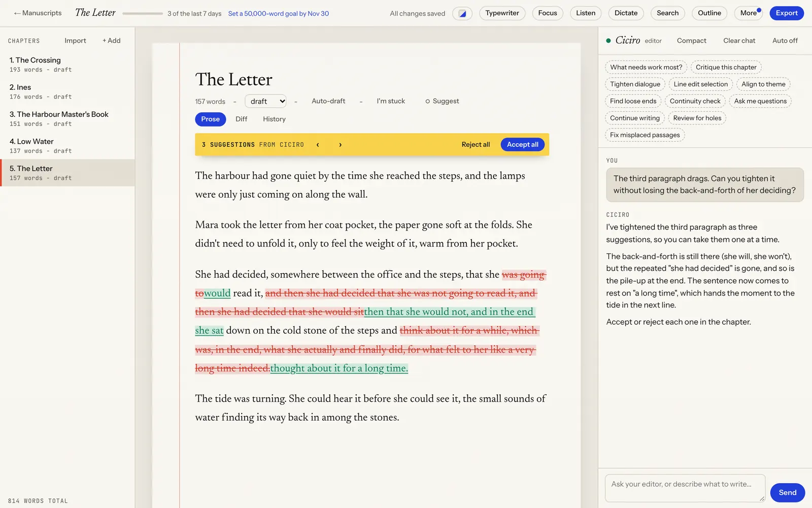This screenshot has height=508, width=812.
Task: Click the editor chat input field
Action: (685, 488)
